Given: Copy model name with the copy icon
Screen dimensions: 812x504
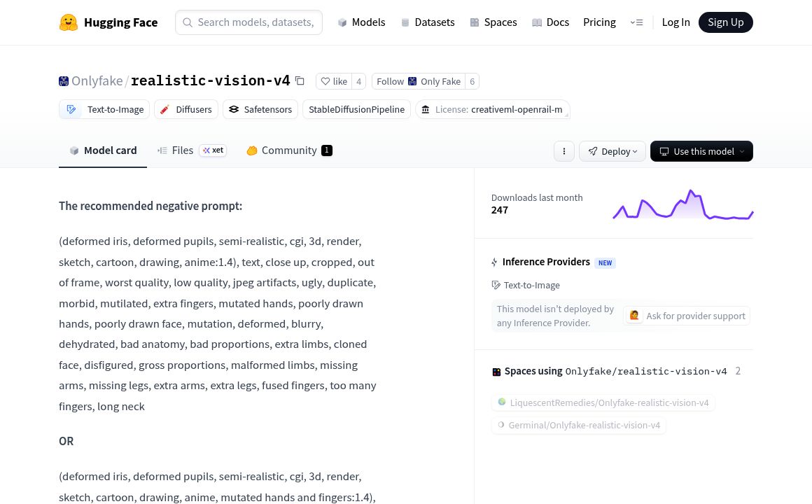Looking at the screenshot, I should click(x=300, y=80).
